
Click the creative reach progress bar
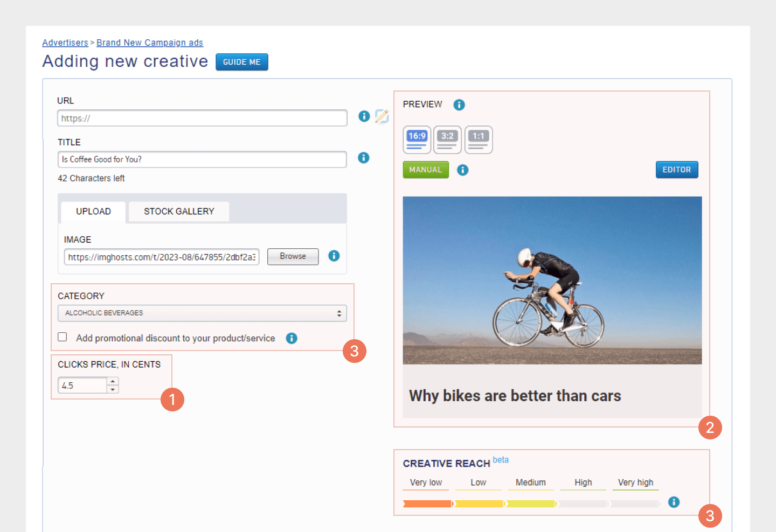tap(531, 504)
